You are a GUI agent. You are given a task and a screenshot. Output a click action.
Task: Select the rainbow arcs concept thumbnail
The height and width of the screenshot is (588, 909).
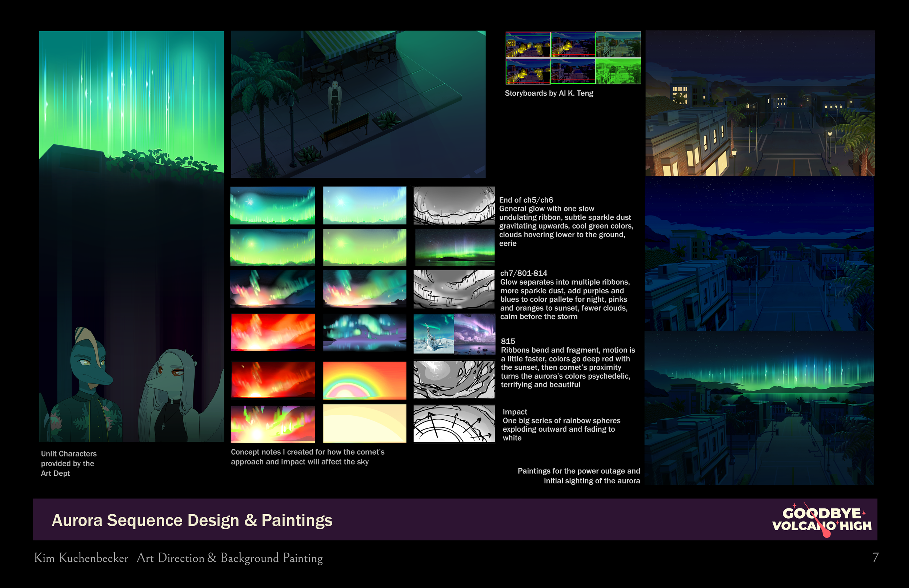(x=365, y=380)
